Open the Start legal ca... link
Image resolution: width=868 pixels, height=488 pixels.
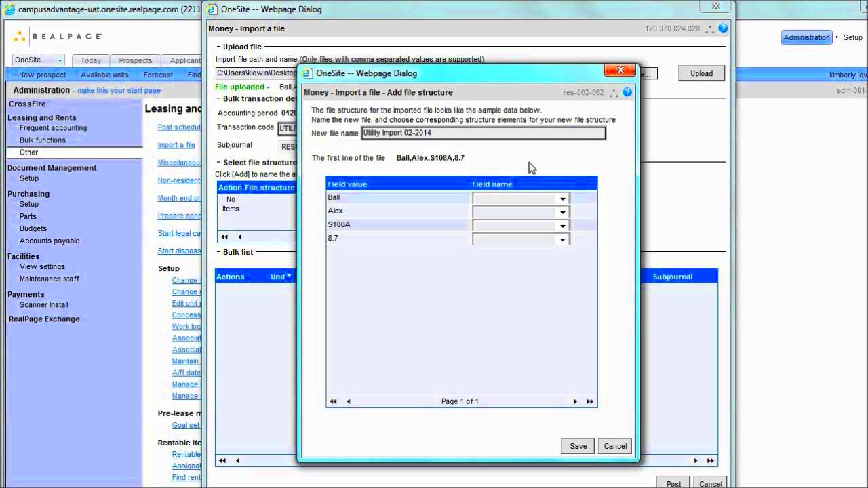click(180, 233)
